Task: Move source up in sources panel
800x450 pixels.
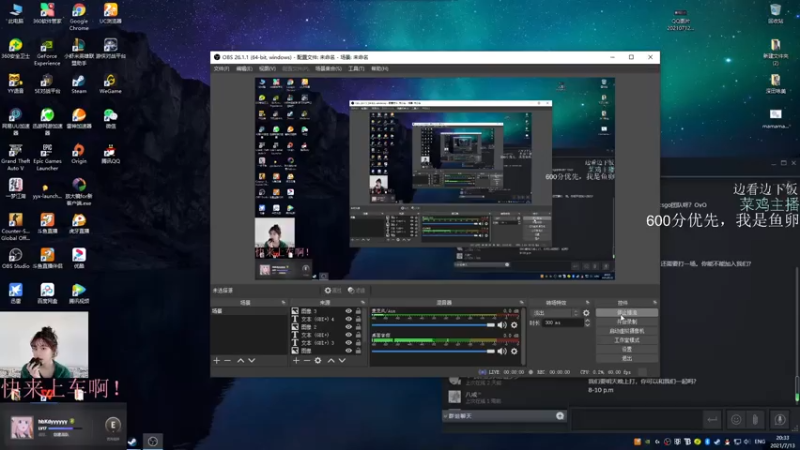Action: [x=331, y=361]
